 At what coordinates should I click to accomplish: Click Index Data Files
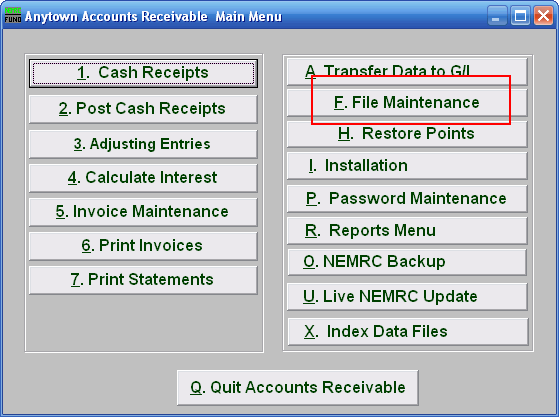point(407,331)
